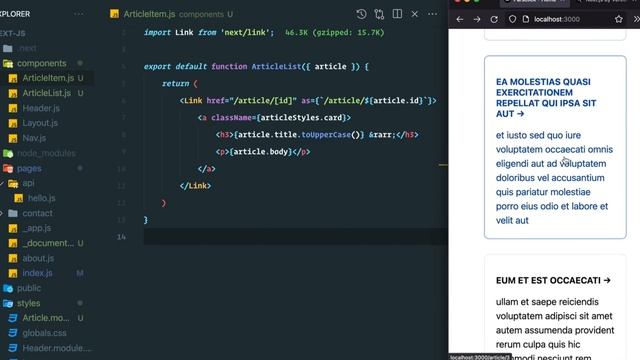Open Header.module CSS file
The image size is (640, 360).
pyautogui.click(x=56, y=348)
